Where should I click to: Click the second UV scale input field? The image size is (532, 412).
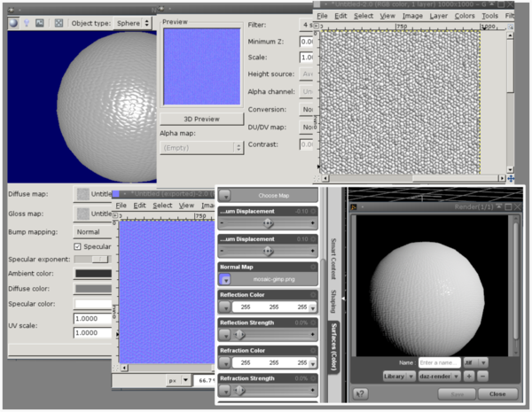tap(92, 332)
